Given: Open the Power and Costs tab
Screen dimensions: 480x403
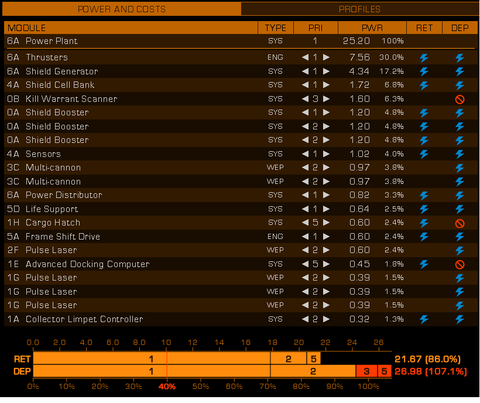Looking at the screenshot, I should pos(121,9).
